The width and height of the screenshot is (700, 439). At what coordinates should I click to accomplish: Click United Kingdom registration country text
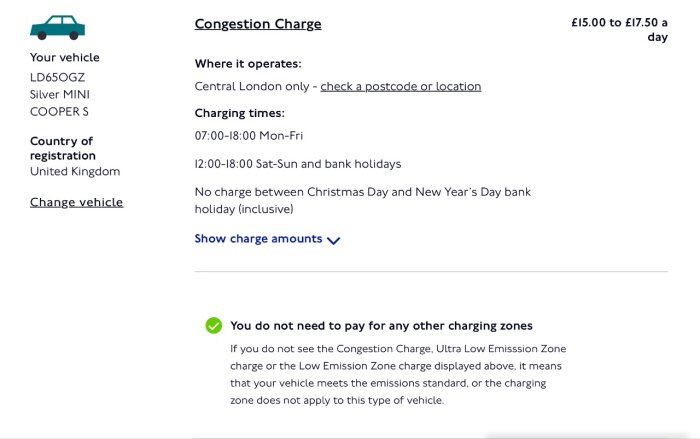pos(75,171)
